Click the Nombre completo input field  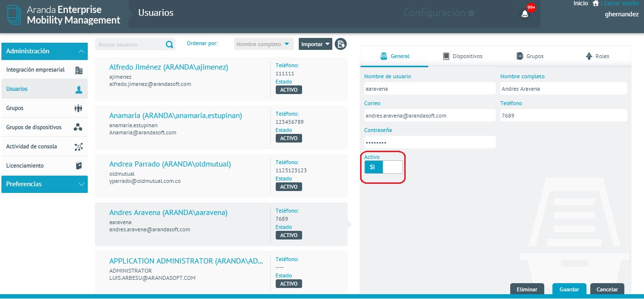pyautogui.click(x=563, y=89)
